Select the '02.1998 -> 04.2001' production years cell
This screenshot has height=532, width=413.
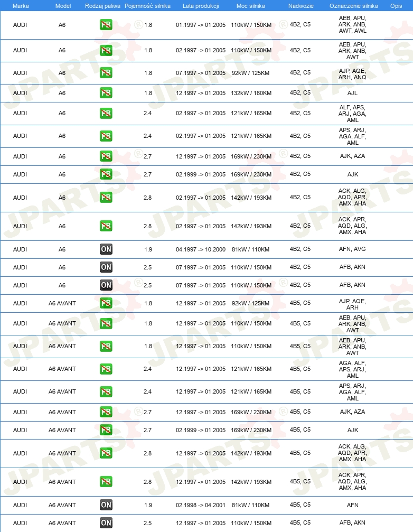tap(201, 505)
